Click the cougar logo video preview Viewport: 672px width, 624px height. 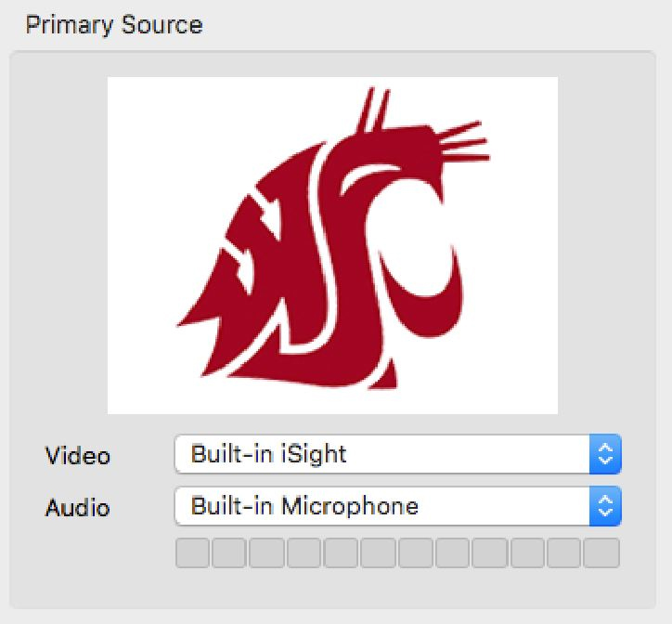[x=332, y=245]
